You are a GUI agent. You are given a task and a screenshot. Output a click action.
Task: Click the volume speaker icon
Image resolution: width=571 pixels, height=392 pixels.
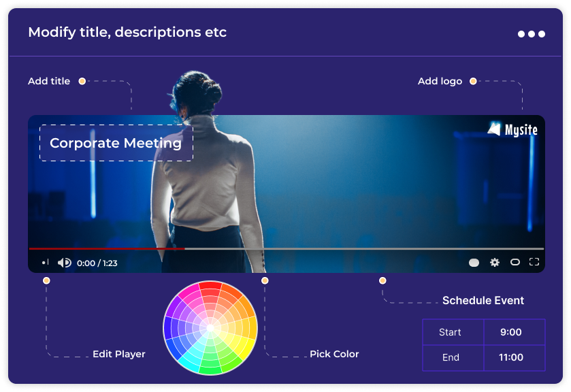tap(64, 263)
